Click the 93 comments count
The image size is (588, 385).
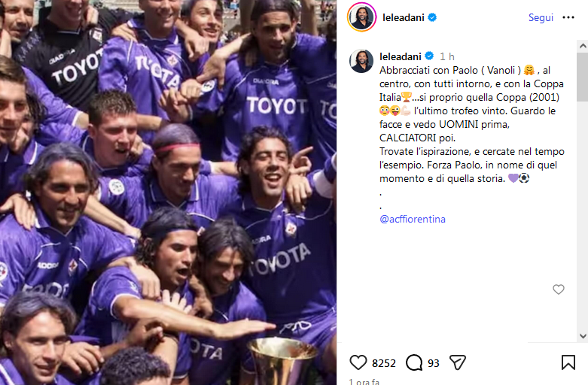tap(433, 363)
